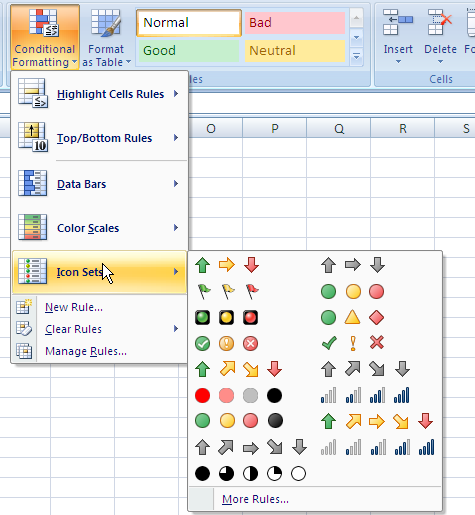Click the Top/Bottom Rules '10' icon

click(33, 137)
